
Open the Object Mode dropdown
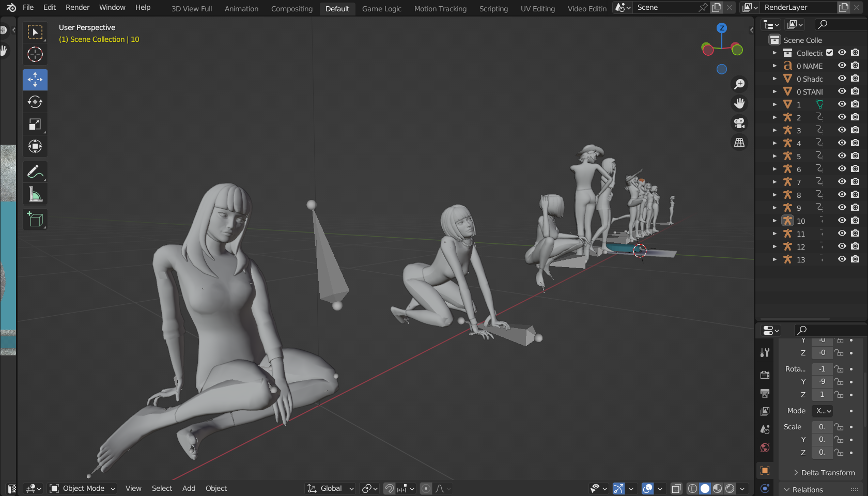pos(83,488)
